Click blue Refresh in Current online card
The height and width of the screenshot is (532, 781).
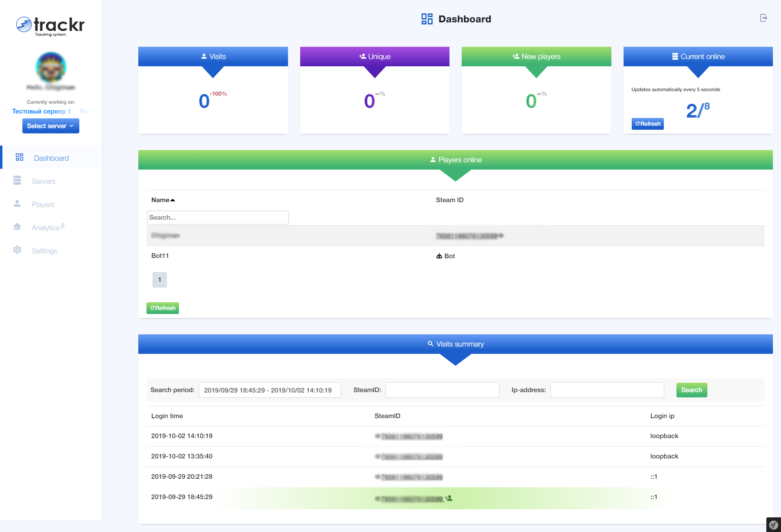tap(648, 124)
